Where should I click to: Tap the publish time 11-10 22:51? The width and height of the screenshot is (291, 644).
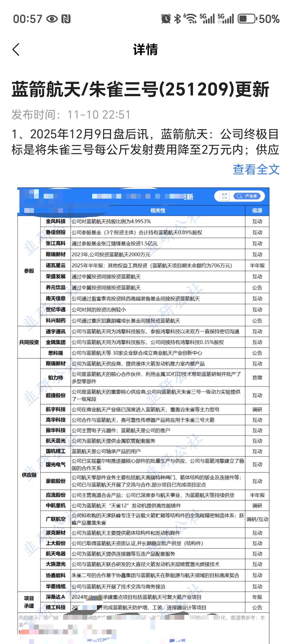[99, 115]
